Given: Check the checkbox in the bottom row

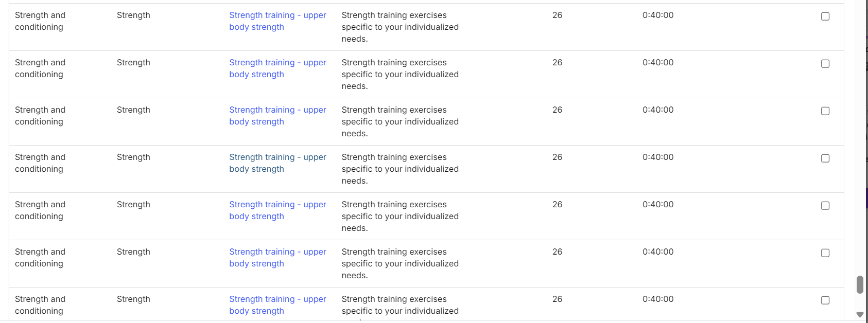Looking at the screenshot, I should (825, 300).
